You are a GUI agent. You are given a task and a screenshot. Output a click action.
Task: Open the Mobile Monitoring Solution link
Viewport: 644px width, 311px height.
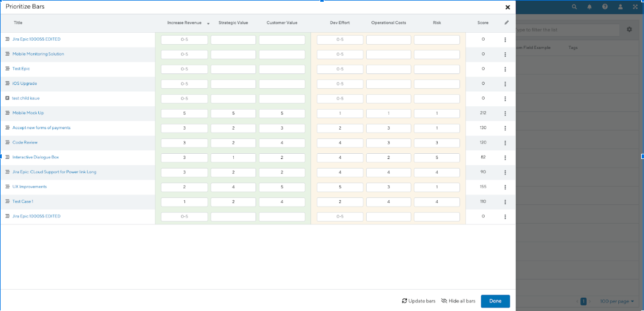point(38,54)
